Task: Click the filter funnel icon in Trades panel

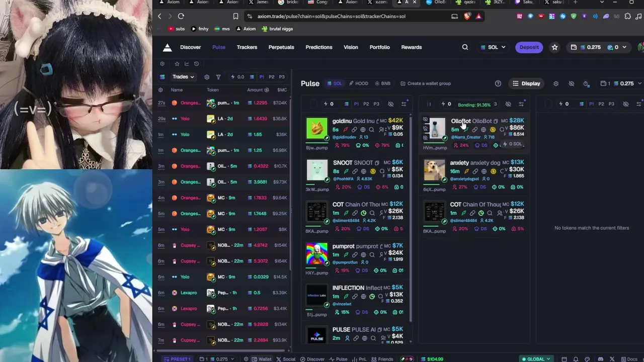Action: click(x=218, y=77)
